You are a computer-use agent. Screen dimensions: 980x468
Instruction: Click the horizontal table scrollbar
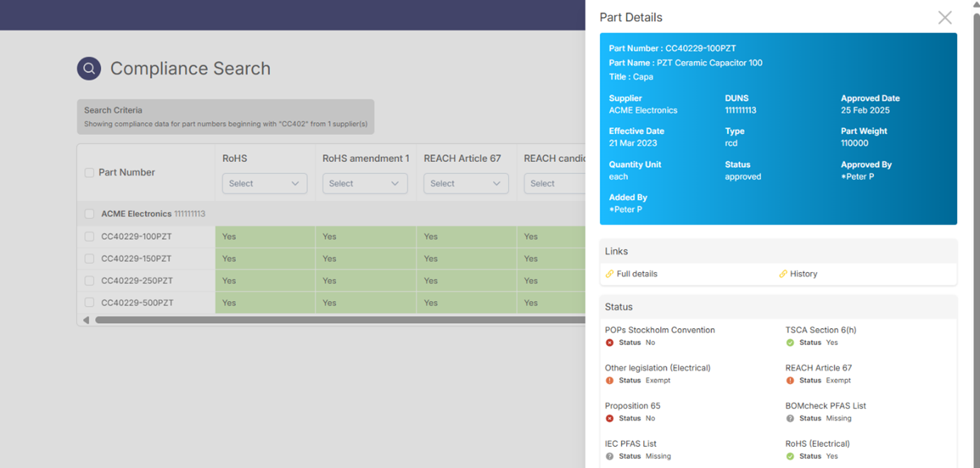(340, 320)
